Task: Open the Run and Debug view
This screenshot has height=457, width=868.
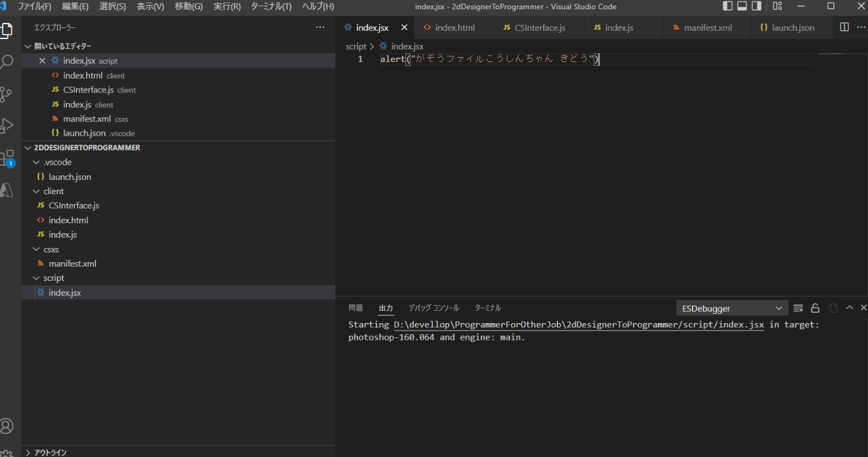Action: (x=6, y=126)
